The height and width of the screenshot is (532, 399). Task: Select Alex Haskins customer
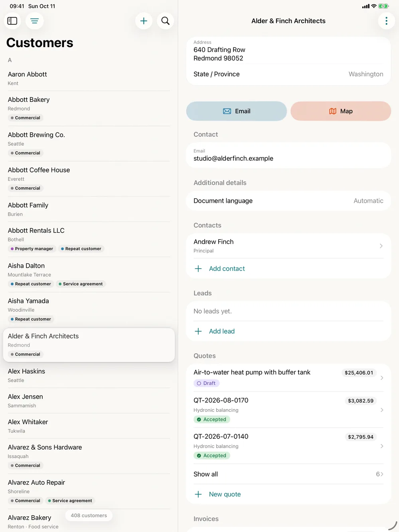[89, 375]
